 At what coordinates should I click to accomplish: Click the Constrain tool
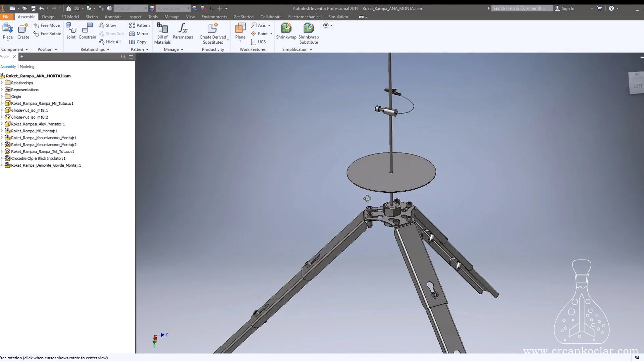click(87, 31)
